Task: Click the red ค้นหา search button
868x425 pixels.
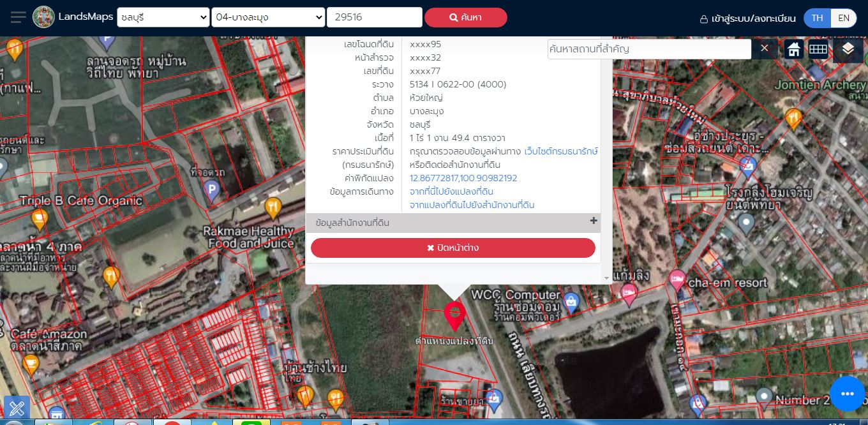Action: tap(465, 17)
